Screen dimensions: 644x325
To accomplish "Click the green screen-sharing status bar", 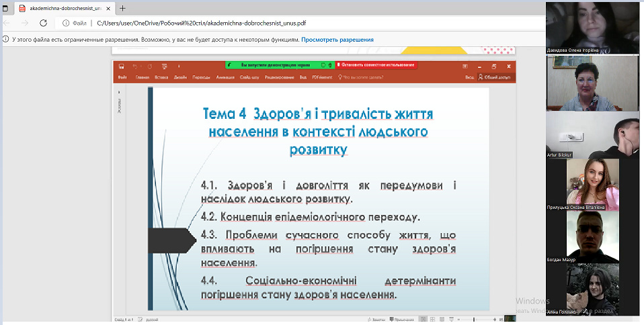I will coord(279,65).
